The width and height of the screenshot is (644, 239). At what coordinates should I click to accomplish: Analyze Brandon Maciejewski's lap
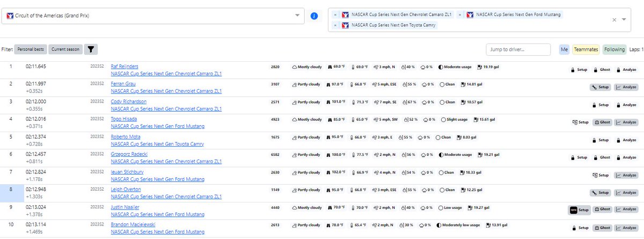pos(626,227)
